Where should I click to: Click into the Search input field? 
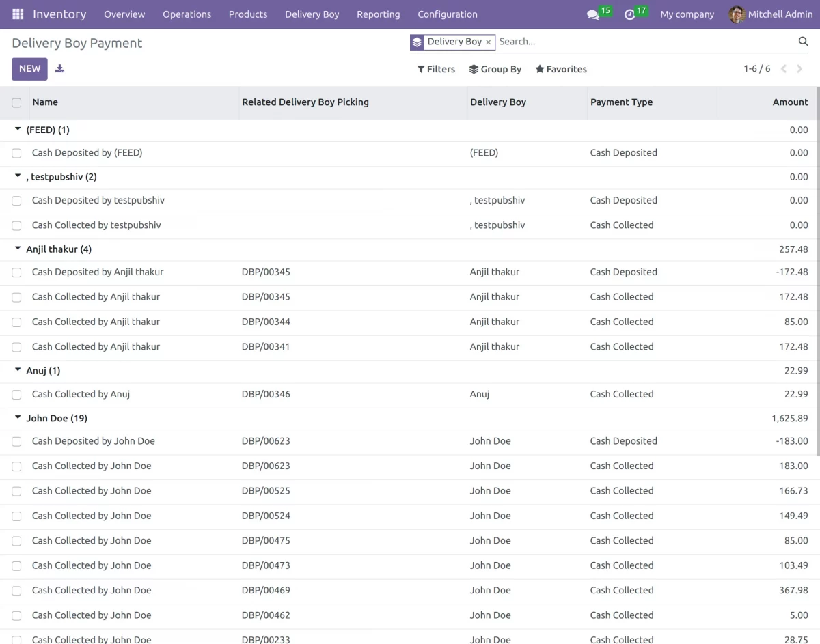642,42
